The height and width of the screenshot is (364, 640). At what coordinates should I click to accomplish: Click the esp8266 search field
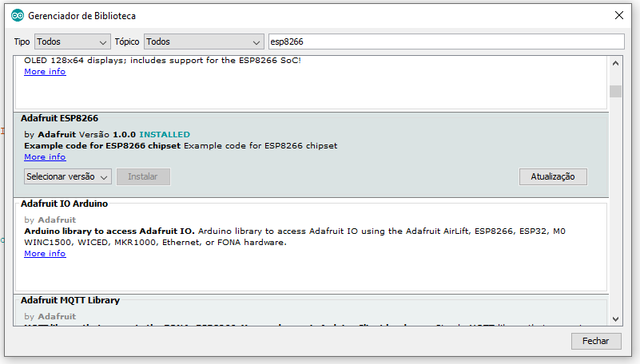click(446, 42)
